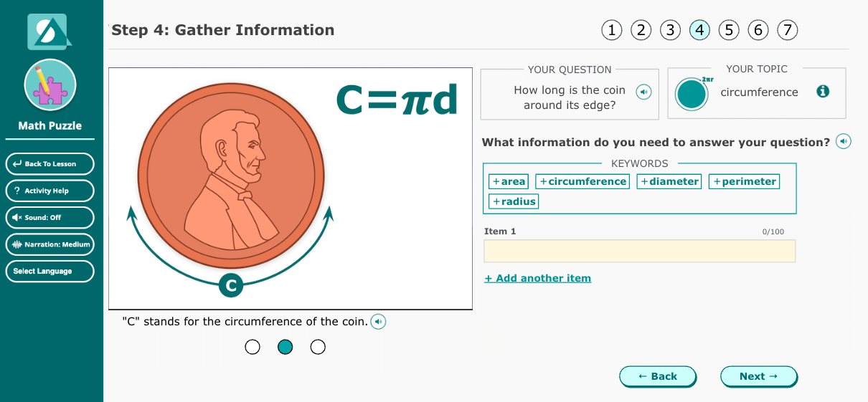Play audio for 'What information' prompt
This screenshot has height=402, width=868.
point(844,142)
